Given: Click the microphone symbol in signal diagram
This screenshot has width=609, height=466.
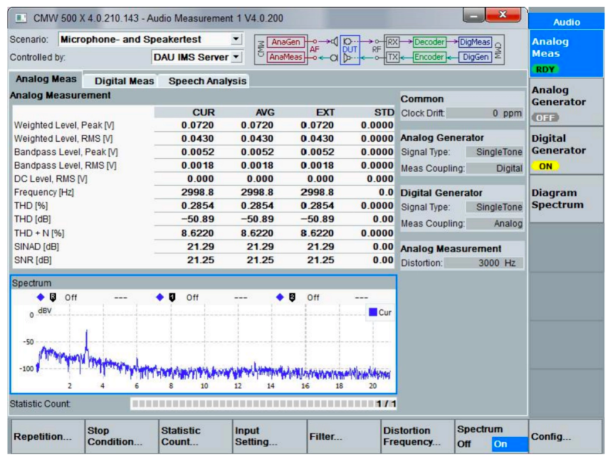Looking at the screenshot, I should tap(334, 58).
